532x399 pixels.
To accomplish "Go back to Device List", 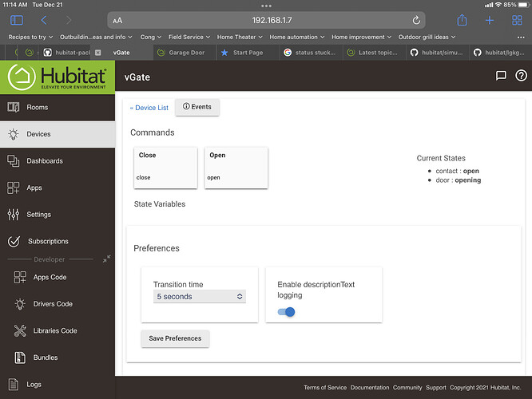I will point(149,108).
